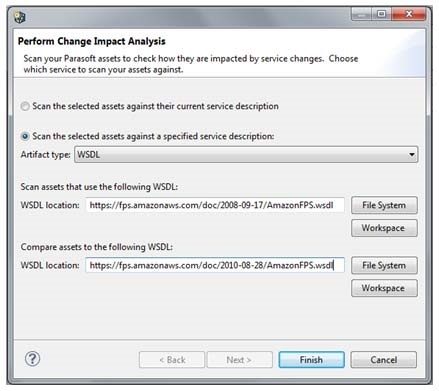Expand the Artifact type dropdown arrow
Screen dimensions: 439x391
412,155
